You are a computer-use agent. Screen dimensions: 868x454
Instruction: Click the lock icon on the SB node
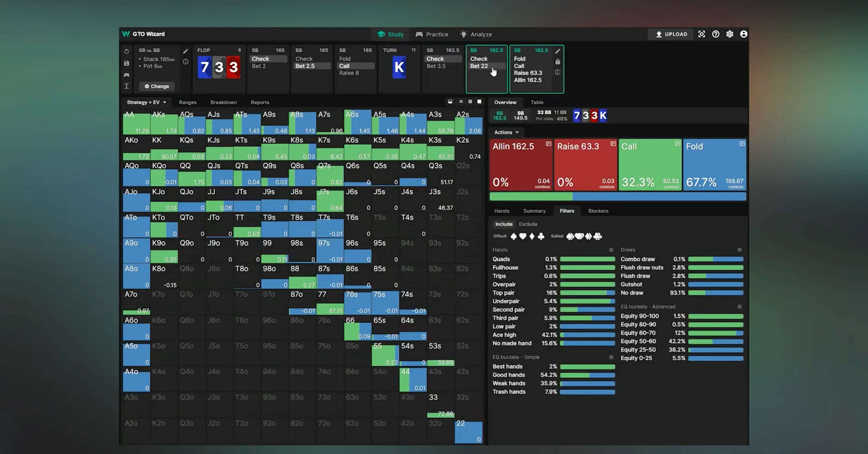pos(558,62)
